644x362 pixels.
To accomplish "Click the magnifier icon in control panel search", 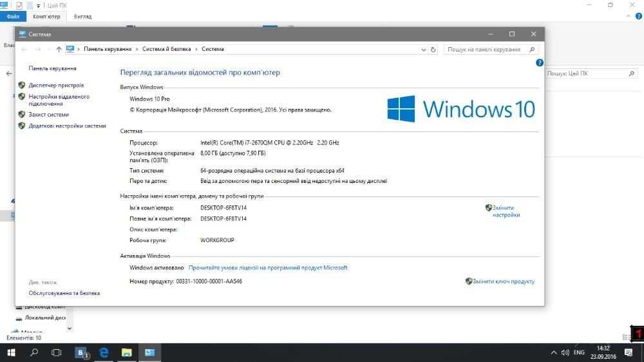I will (532, 50).
